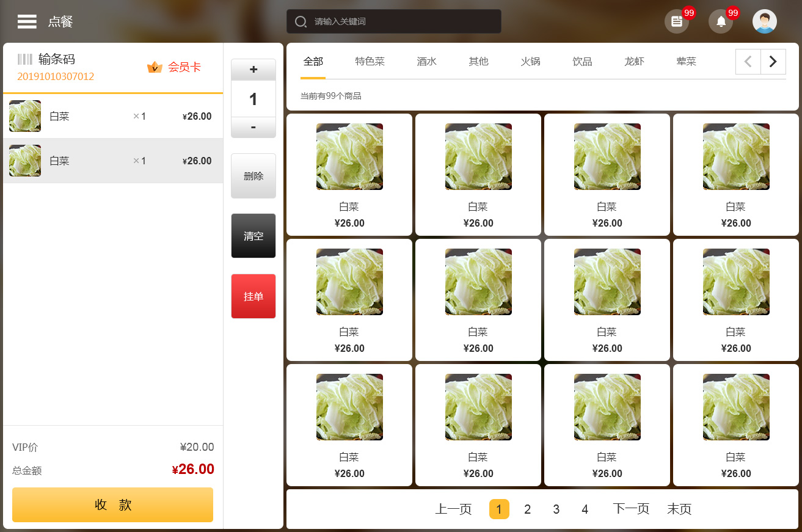Viewport: 802px width, 532px height.
Task: Decrease quantity with the minus button
Action: click(253, 127)
